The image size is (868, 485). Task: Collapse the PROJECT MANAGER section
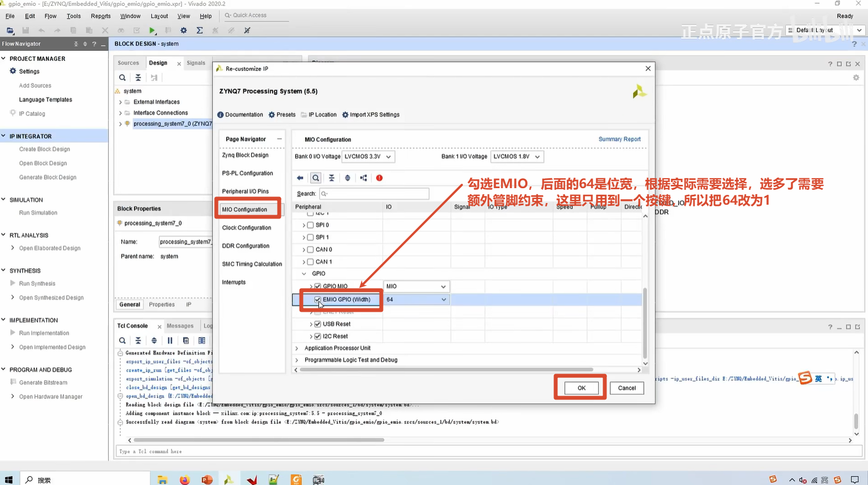pyautogui.click(x=4, y=58)
